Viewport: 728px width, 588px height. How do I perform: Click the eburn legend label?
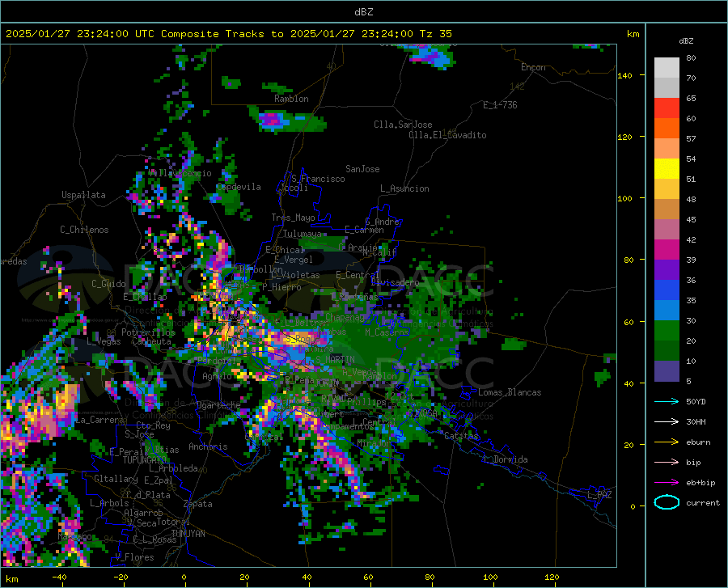698,442
